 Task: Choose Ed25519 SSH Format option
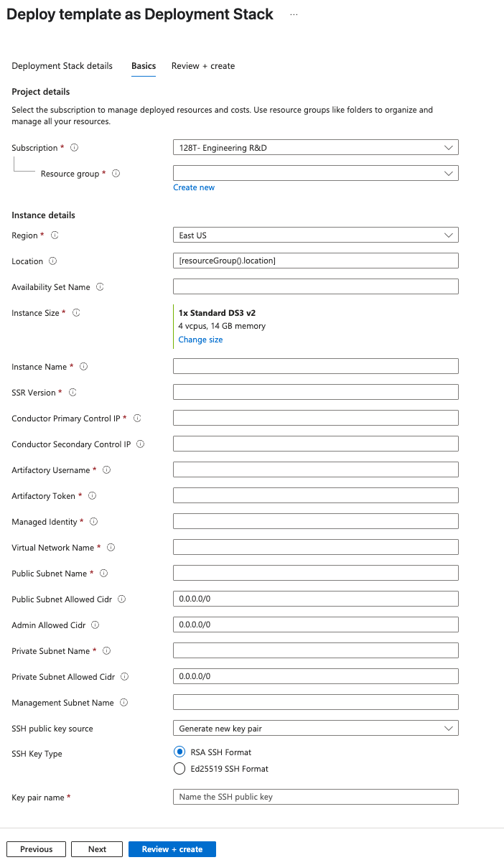tap(179, 769)
